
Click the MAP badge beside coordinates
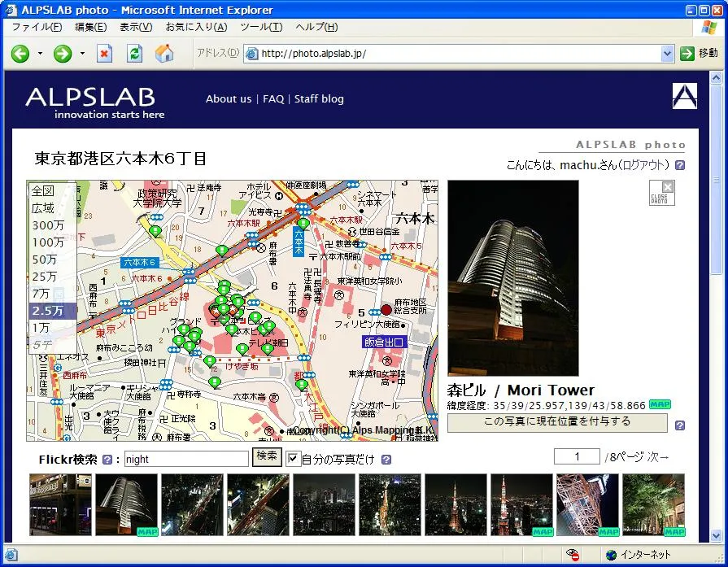click(x=660, y=404)
